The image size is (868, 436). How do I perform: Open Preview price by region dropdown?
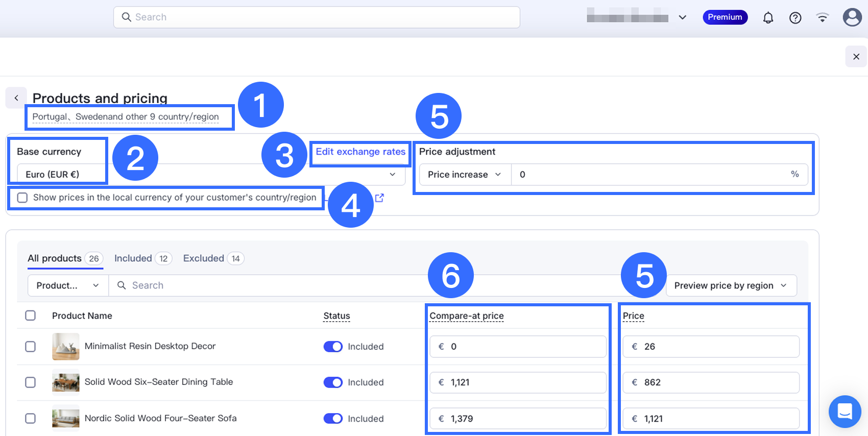click(x=731, y=286)
